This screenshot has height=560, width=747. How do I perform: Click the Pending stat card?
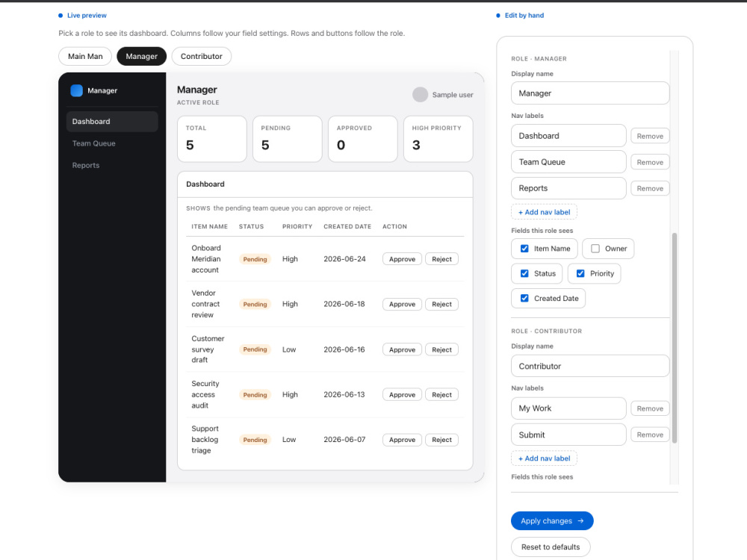coord(288,139)
